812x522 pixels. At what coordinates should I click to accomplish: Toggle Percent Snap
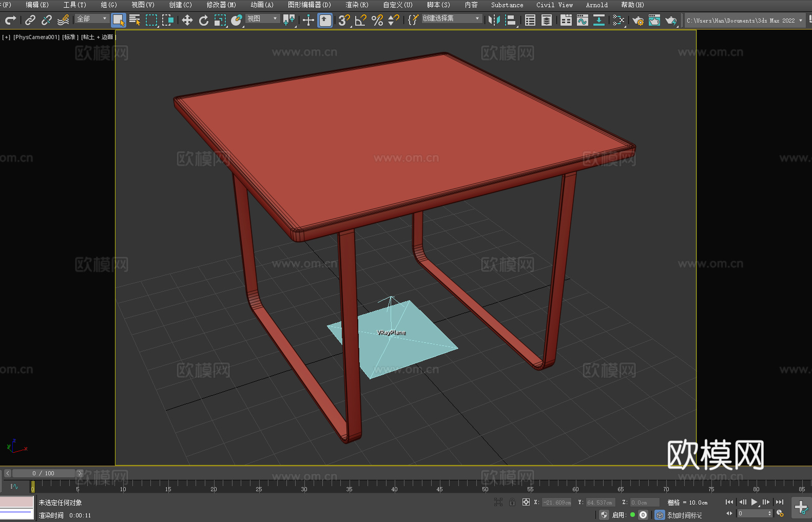click(377, 20)
